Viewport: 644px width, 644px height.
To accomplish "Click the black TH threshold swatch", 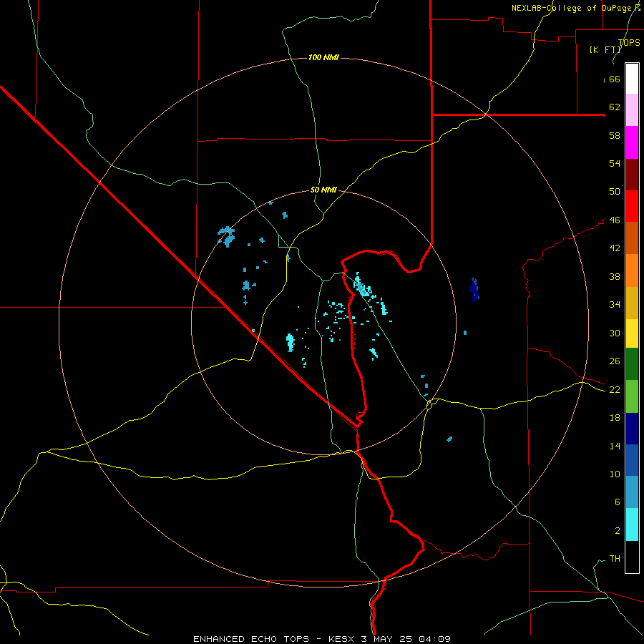I will coord(632,557).
